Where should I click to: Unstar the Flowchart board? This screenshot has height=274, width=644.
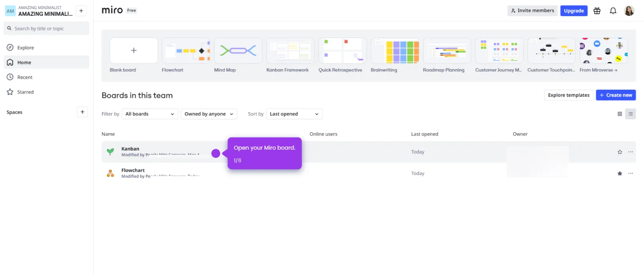[x=620, y=173]
